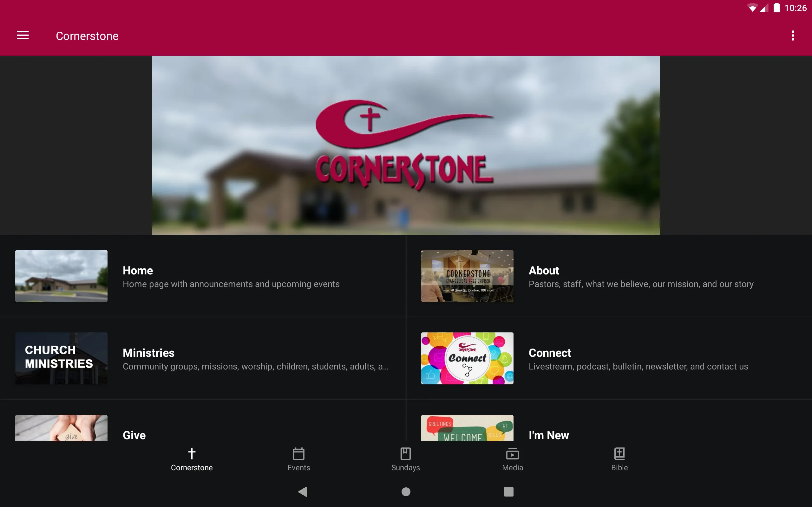This screenshot has height=507, width=812.
Task: Open Cornerstone church logo banner
Action: click(406, 145)
